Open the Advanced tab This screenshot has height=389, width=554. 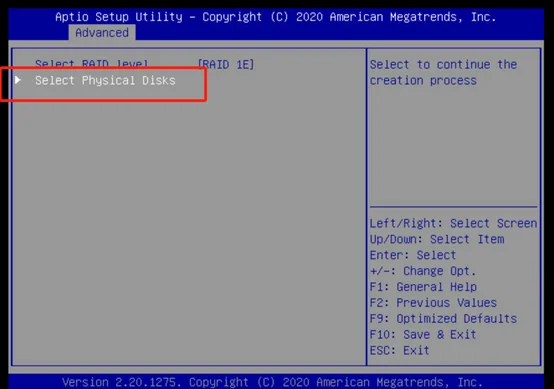tap(102, 33)
